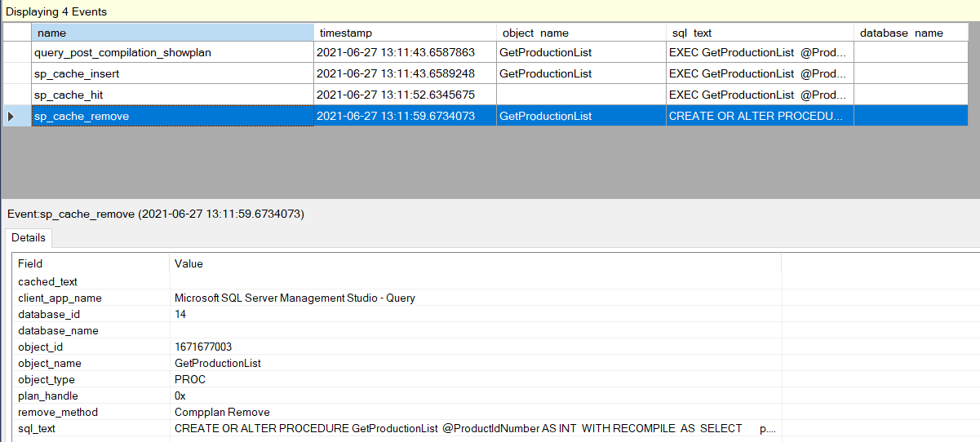The width and height of the screenshot is (980, 442).
Task: Sort events by the name column header
Action: [172, 33]
